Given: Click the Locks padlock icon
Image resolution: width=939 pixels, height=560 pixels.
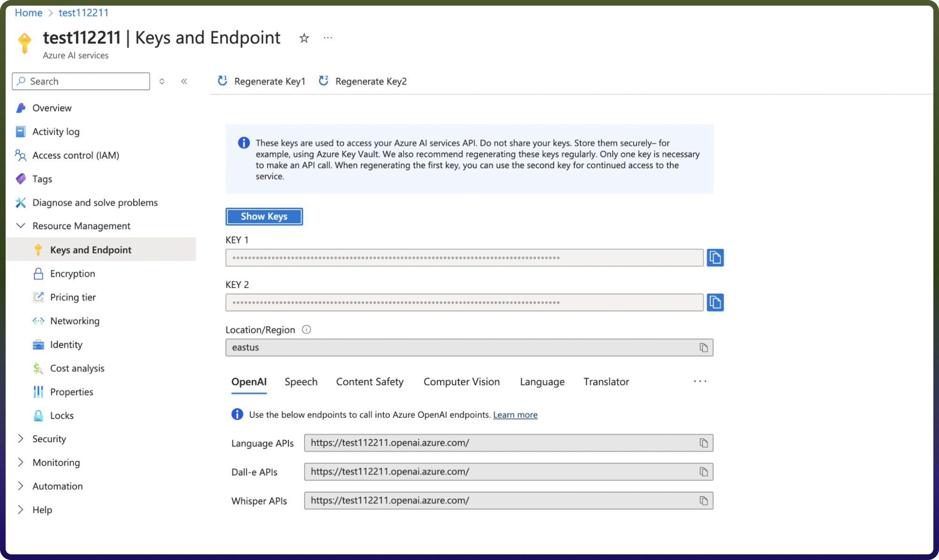Looking at the screenshot, I should pos(38,415).
